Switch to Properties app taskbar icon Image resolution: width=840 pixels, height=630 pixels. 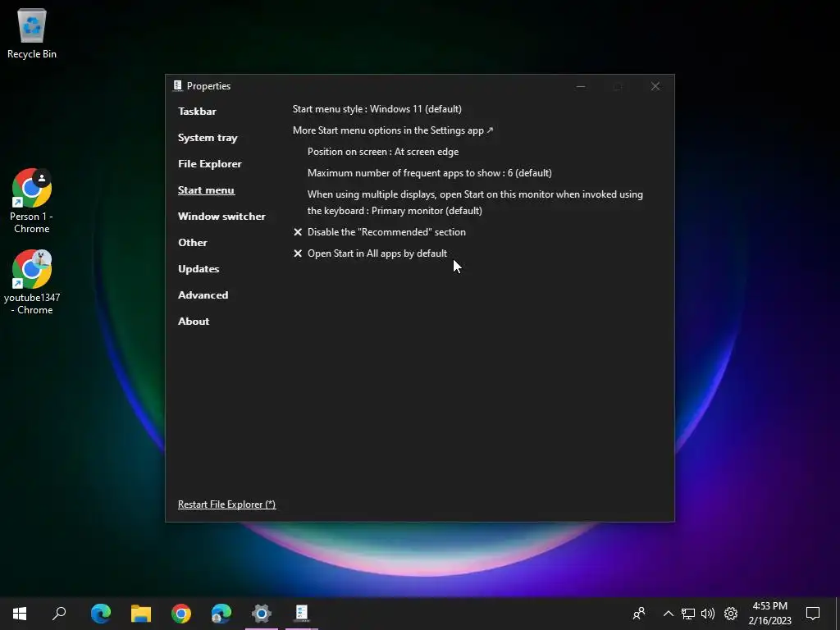(x=302, y=614)
